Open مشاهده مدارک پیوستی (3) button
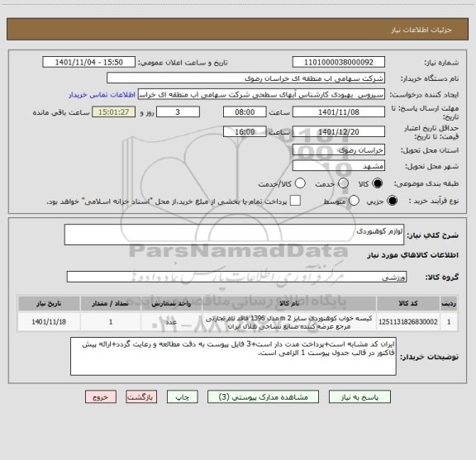Viewport: 476px width, 460px height. coord(263,397)
